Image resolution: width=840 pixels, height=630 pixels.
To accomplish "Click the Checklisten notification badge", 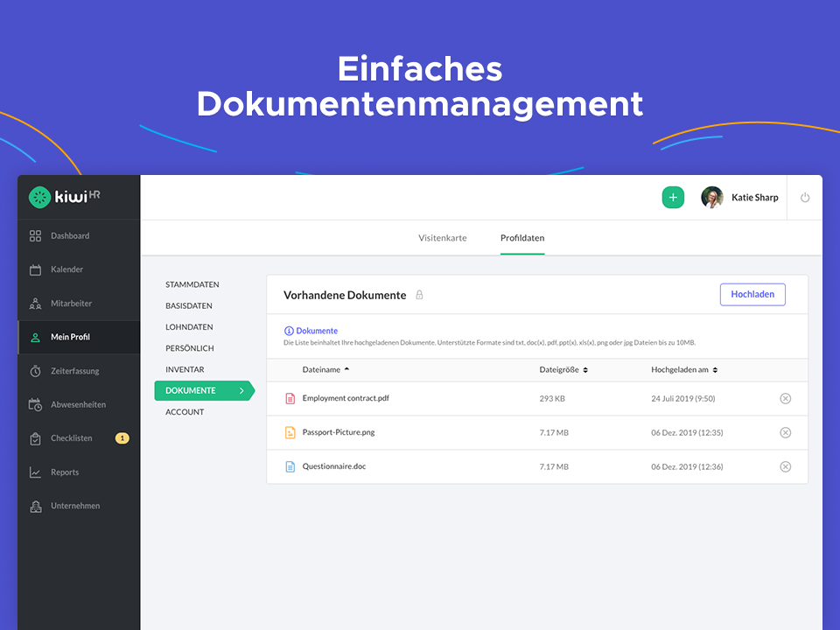I will 122,438.
